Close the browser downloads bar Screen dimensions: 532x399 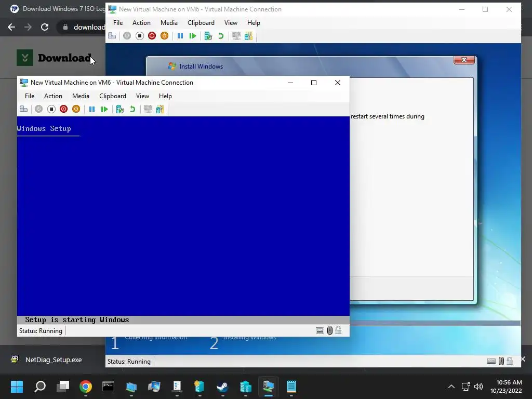[523, 359]
